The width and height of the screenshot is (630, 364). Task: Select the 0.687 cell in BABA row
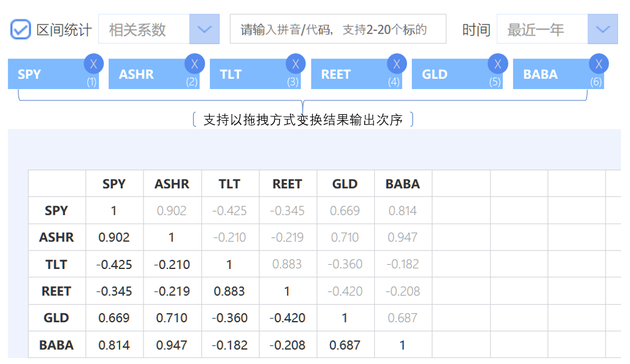pos(345,345)
